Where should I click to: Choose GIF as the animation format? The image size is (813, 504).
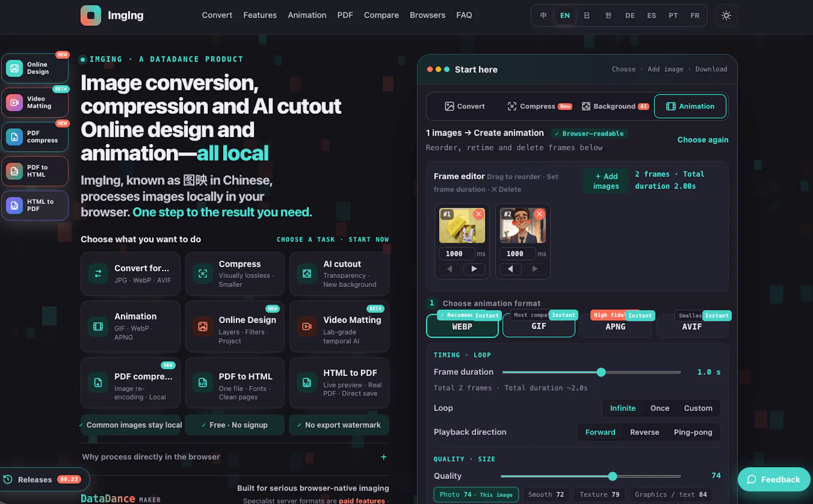click(x=539, y=326)
